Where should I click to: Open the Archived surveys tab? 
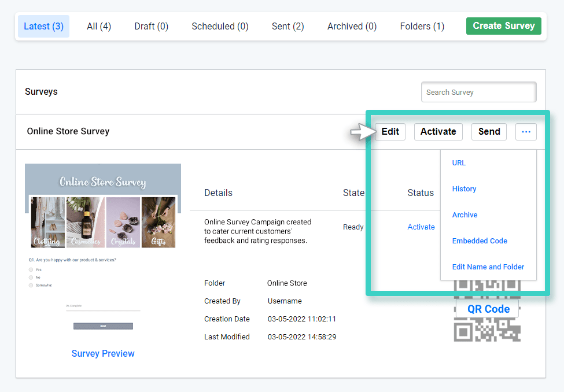pos(351,26)
